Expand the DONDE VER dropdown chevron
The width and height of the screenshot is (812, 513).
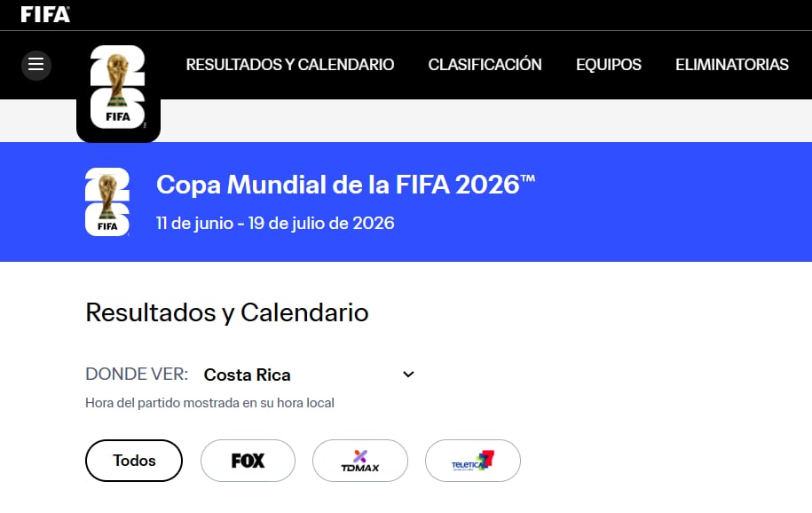[x=407, y=374]
